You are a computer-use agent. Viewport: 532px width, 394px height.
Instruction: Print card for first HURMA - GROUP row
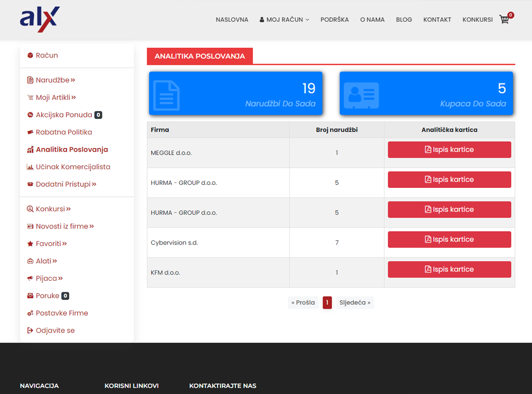[449, 180]
